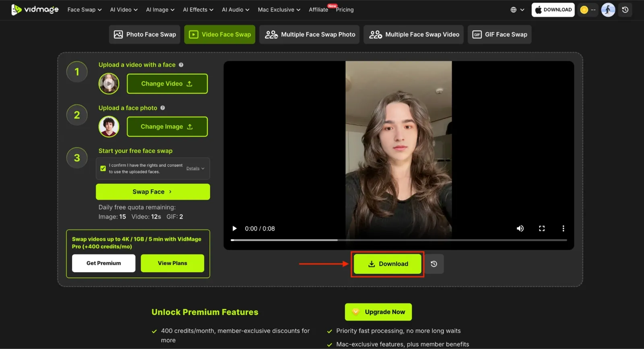
Task: Open the Face Swap dropdown menu
Action: tap(85, 10)
